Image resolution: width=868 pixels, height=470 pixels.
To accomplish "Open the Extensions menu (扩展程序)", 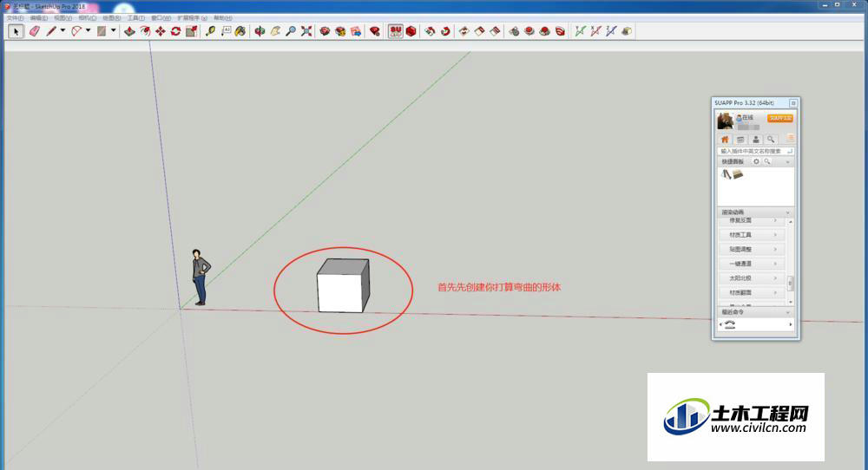I will point(192,18).
